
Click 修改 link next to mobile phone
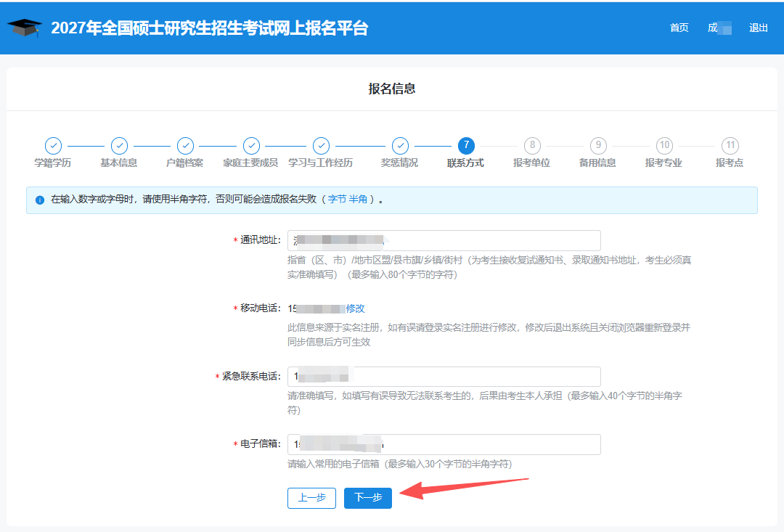click(x=356, y=308)
